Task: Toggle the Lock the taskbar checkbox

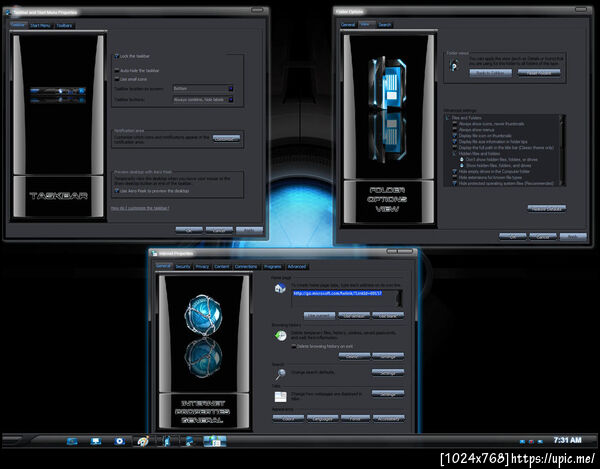Action: tap(117, 56)
